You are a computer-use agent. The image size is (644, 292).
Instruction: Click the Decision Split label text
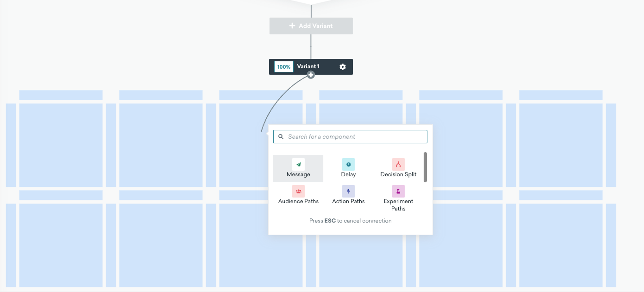click(x=398, y=174)
